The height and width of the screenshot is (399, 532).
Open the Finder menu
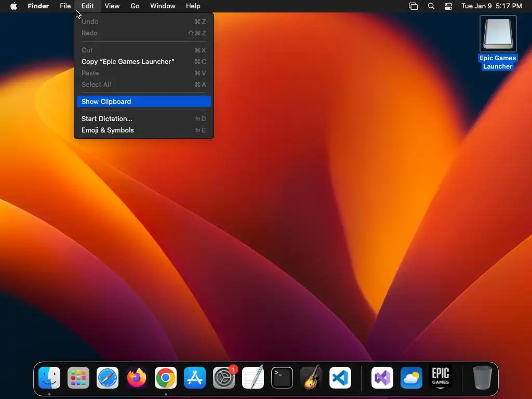[38, 6]
